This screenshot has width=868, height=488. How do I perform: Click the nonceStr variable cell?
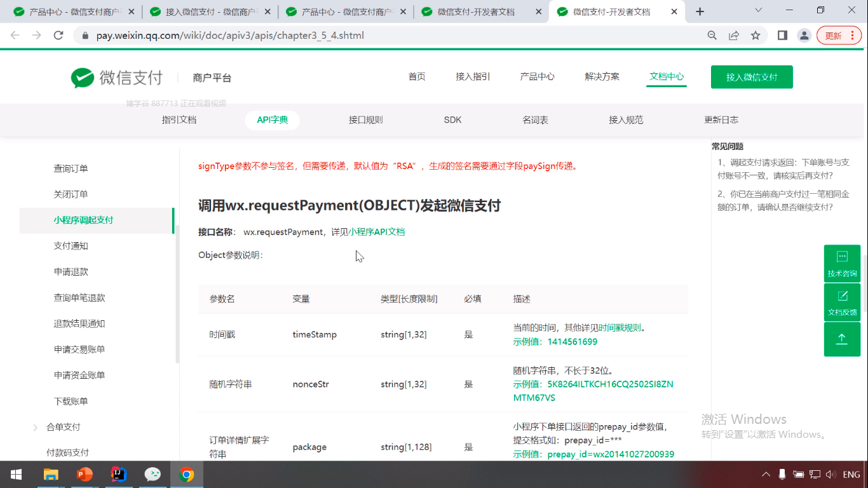pyautogui.click(x=311, y=384)
